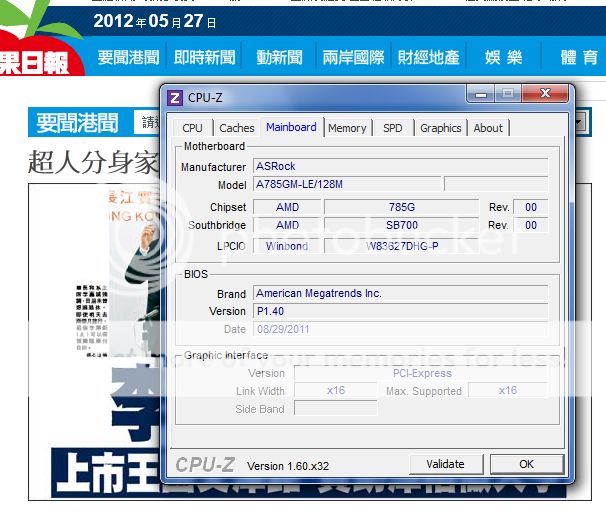Open the Caches tab
The image size is (606, 513).
237,128
